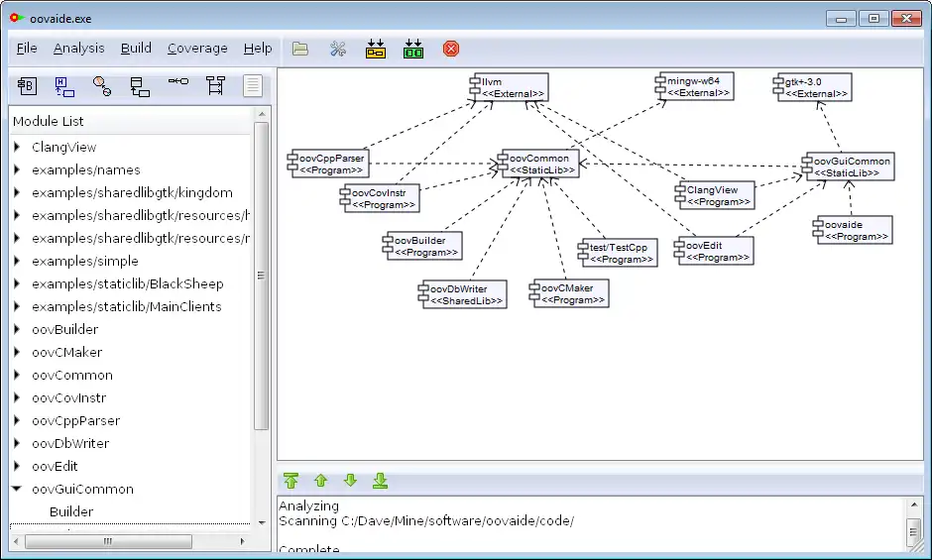Select the oovCovInstr Program diagram node
932x560 pixels.
(380, 198)
